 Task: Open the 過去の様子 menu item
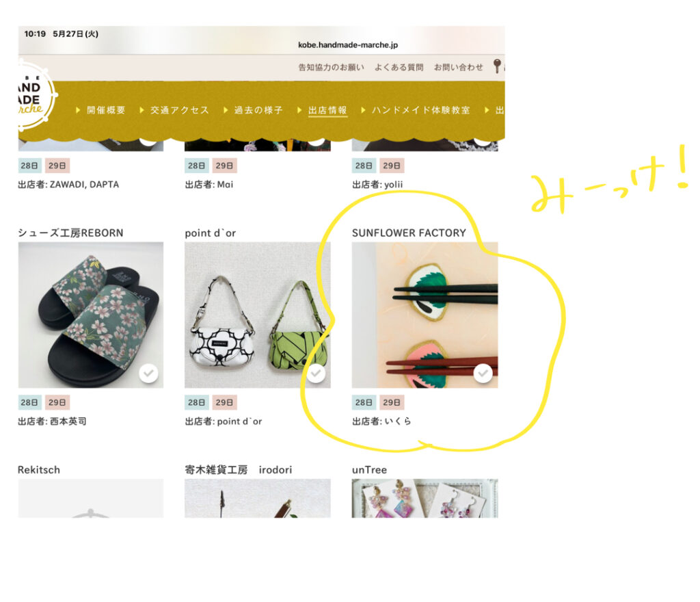pyautogui.click(x=258, y=110)
